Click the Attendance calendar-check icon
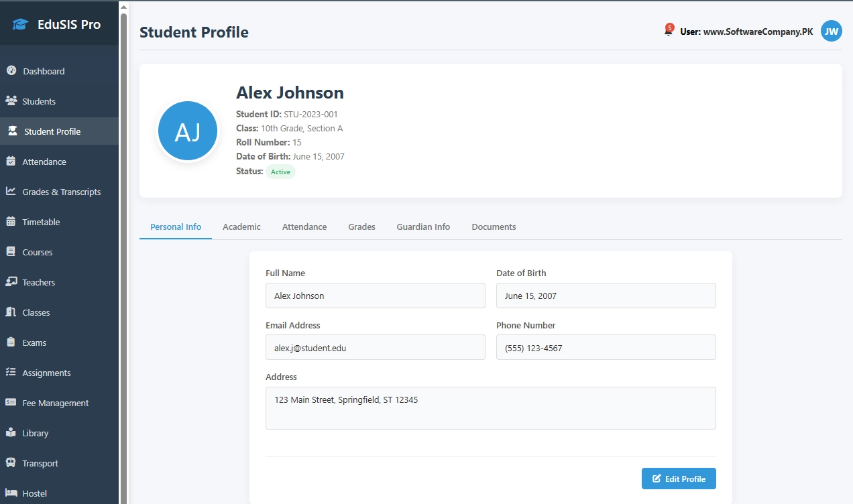 (x=11, y=162)
